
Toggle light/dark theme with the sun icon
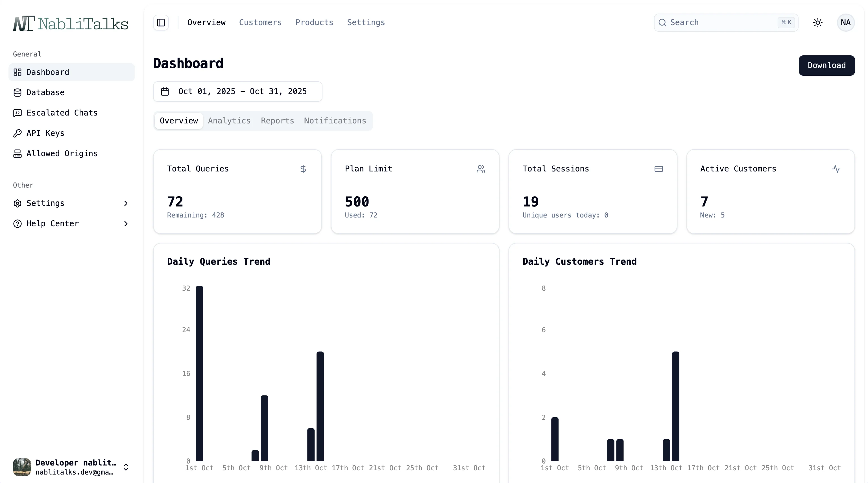(818, 22)
